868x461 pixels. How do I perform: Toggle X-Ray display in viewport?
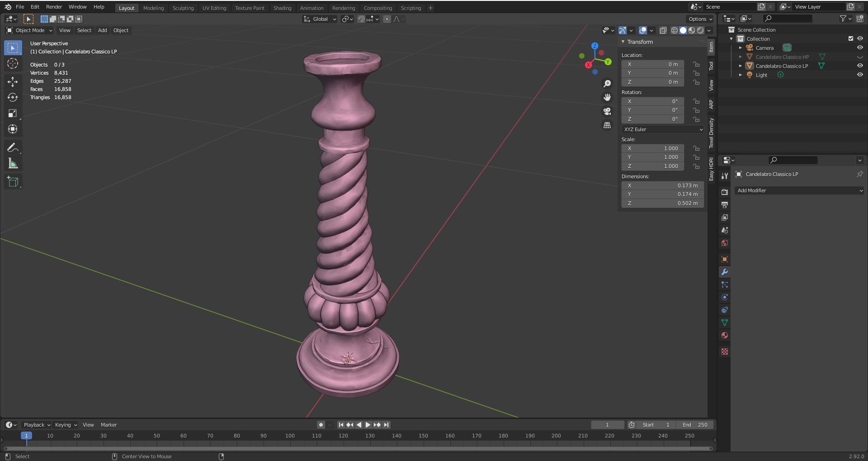coord(663,30)
